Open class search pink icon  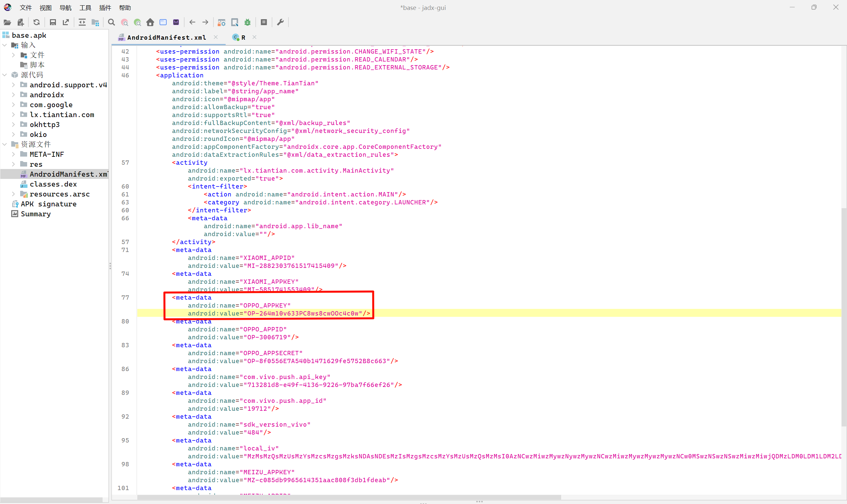(x=125, y=22)
